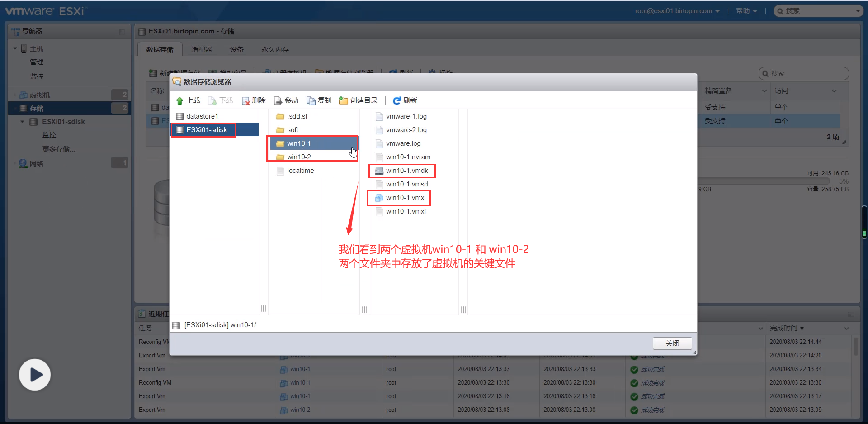Viewport: 868px width, 424px height.
Task: Select win10-1.vmdk disk file
Action: click(x=407, y=171)
